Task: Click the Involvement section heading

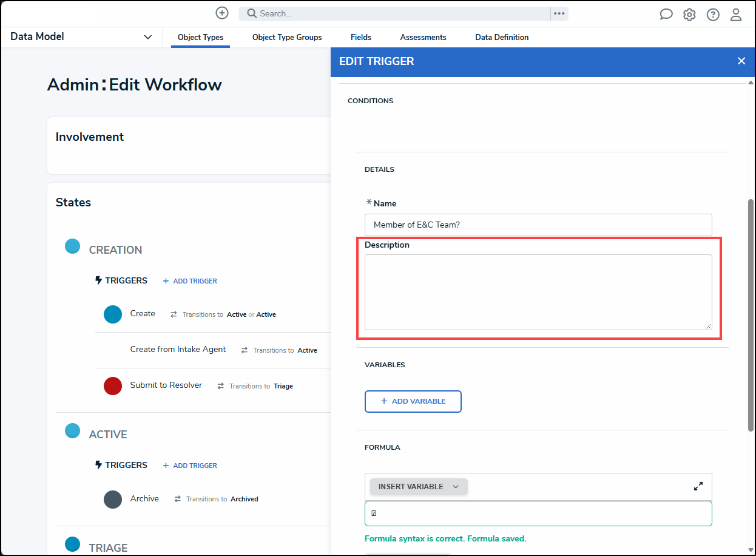Action: tap(90, 137)
